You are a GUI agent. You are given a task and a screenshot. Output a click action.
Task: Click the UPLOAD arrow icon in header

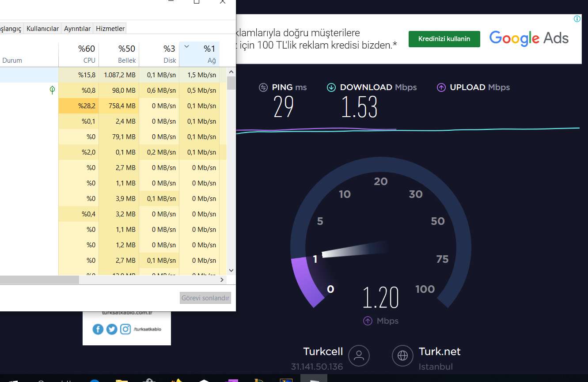[441, 87]
